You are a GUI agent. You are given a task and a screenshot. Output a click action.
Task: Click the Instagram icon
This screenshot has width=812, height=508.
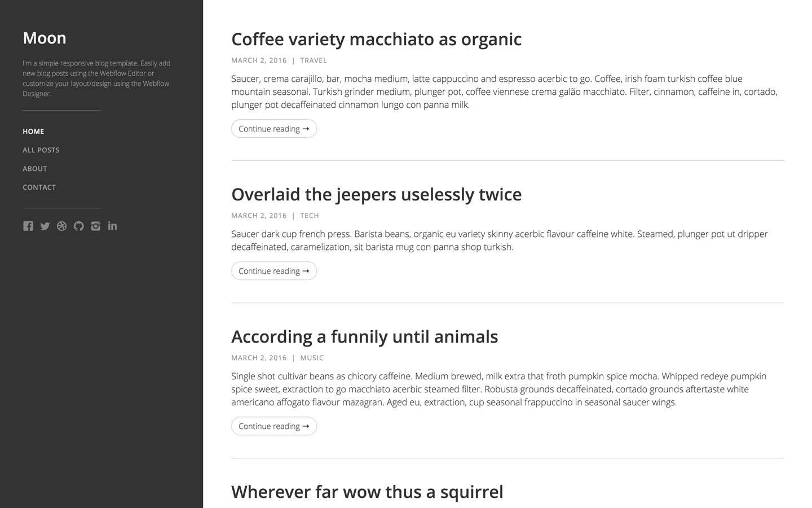click(96, 226)
